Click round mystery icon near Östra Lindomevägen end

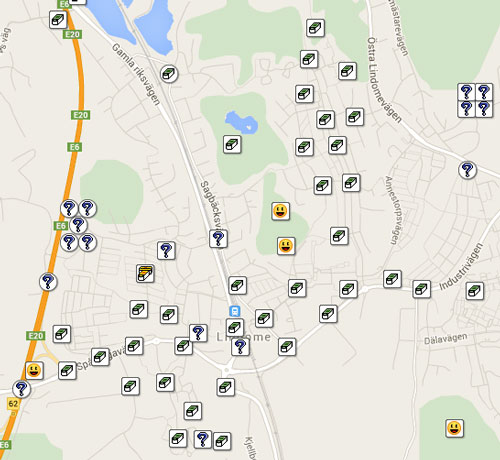467,170
